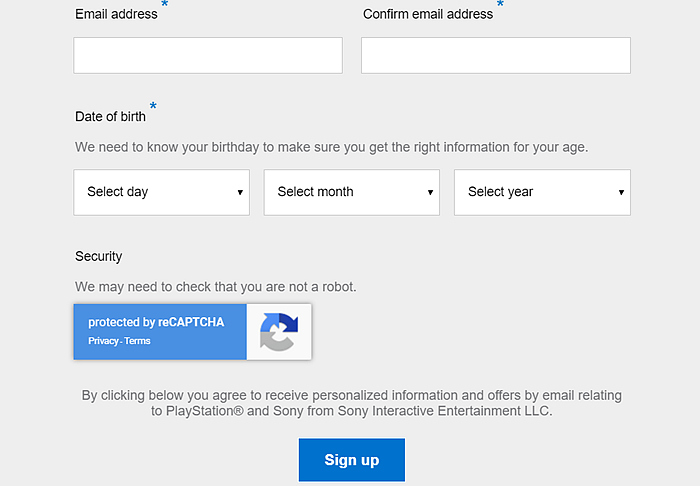Click the Date of birth label

pyautogui.click(x=110, y=116)
